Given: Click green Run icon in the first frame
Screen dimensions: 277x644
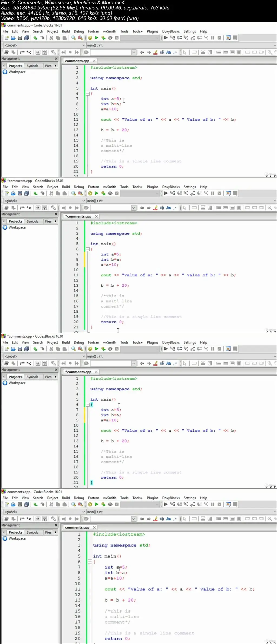Looking at the screenshot, I should 97,38.
